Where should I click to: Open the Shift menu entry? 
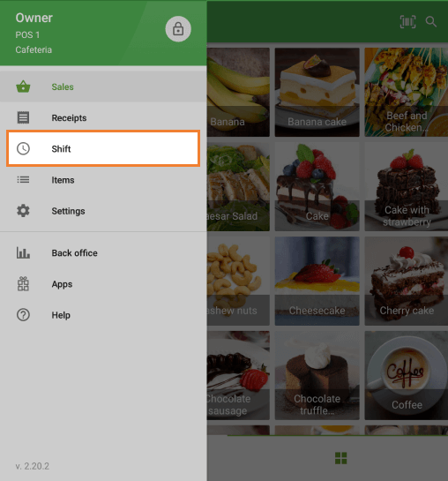[103, 149]
